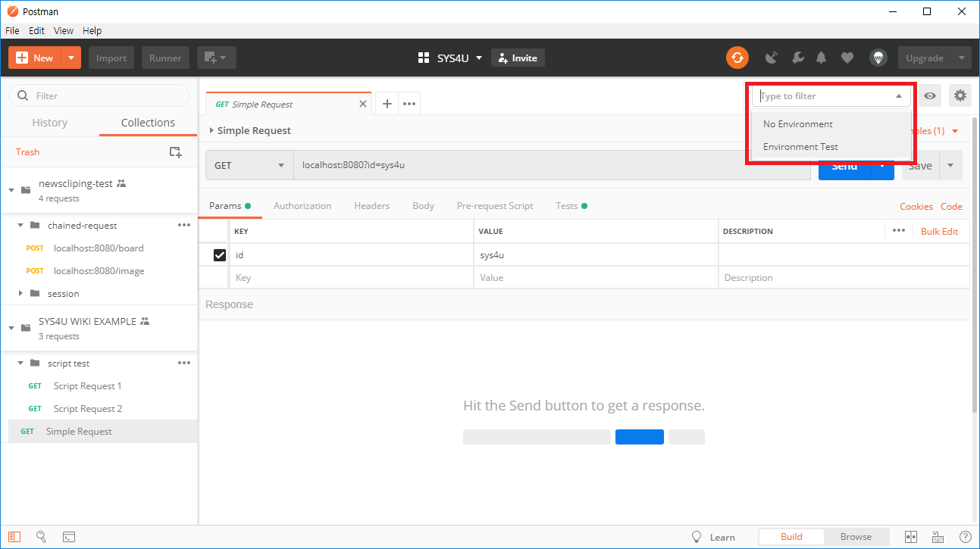
Task: Open the Help menu
Action: pos(92,31)
